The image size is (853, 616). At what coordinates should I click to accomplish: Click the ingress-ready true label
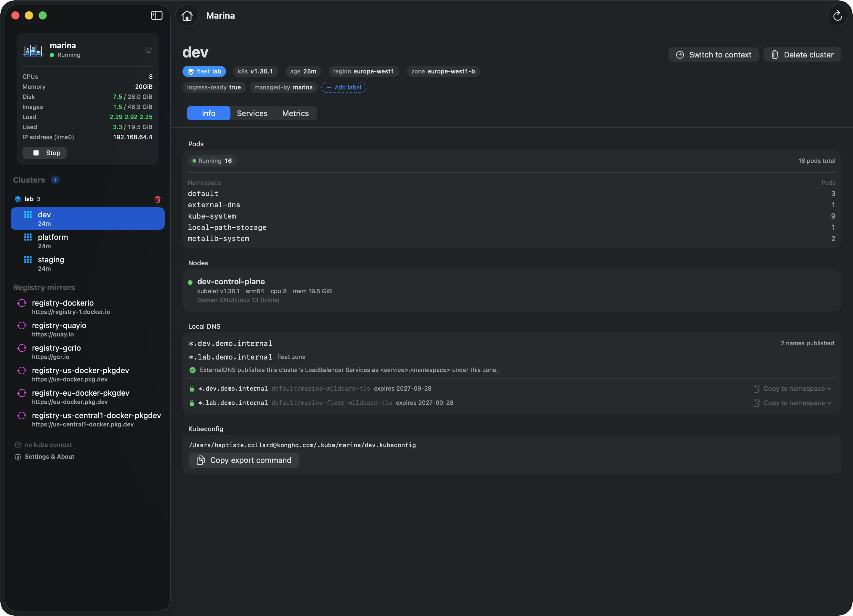click(214, 87)
